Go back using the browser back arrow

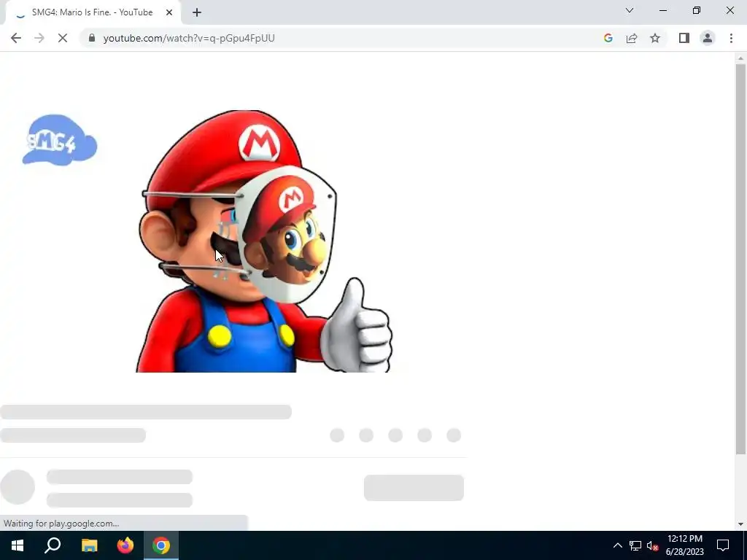coord(16,38)
